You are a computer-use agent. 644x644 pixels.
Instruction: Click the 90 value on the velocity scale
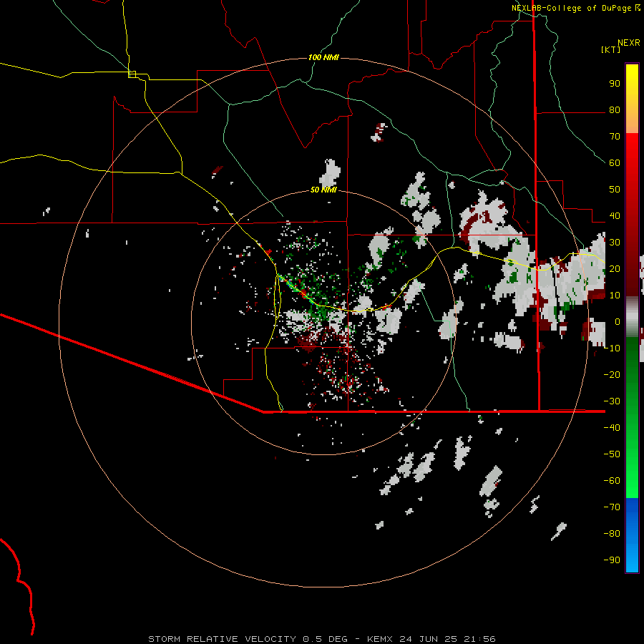[x=615, y=84]
